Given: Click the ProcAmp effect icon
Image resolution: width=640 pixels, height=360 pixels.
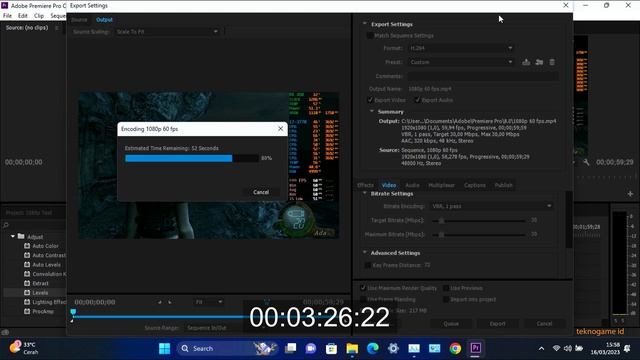Looking at the screenshot, I should 27,311.
